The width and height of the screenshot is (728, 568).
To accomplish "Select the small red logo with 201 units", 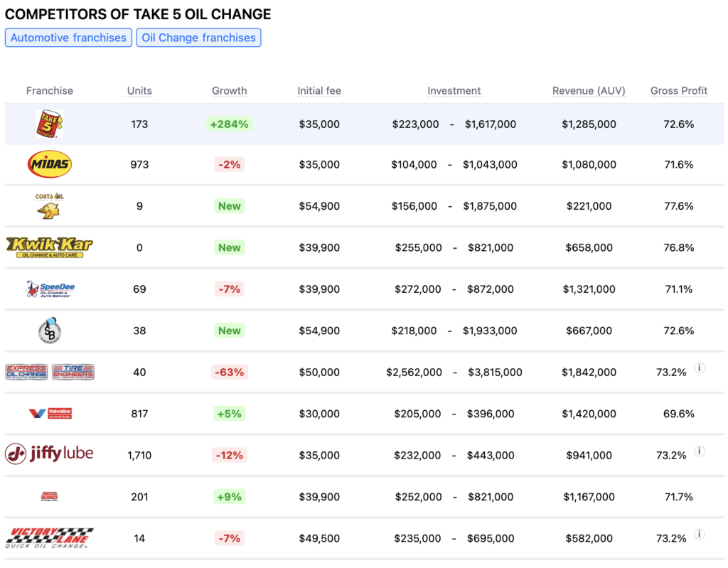I will 49,496.
